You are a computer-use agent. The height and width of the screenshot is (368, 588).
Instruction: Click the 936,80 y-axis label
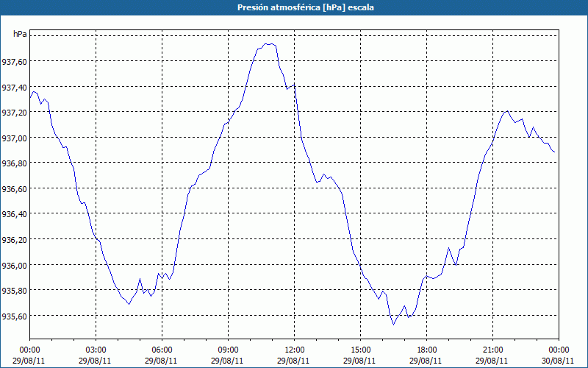point(14,163)
